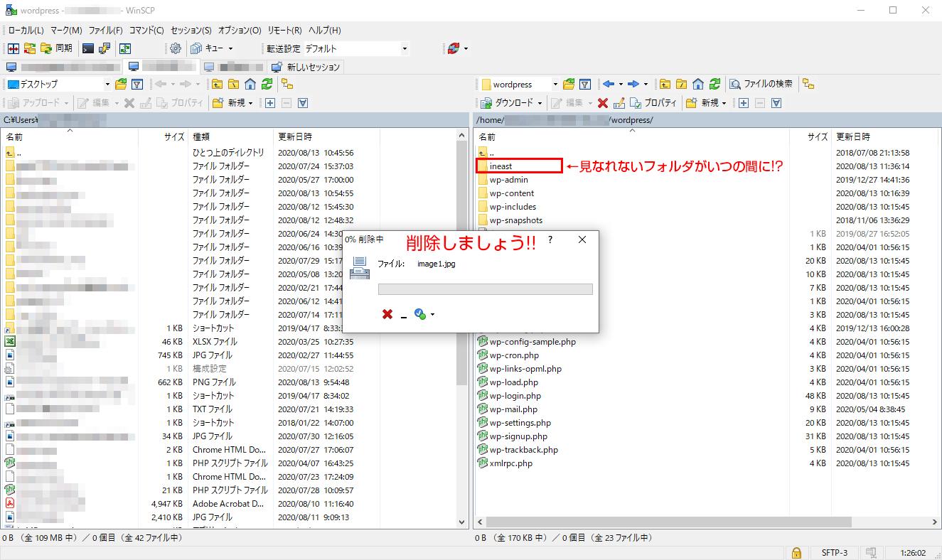Sort local panel by 種類 column
This screenshot has width=942, height=560.
(x=230, y=136)
